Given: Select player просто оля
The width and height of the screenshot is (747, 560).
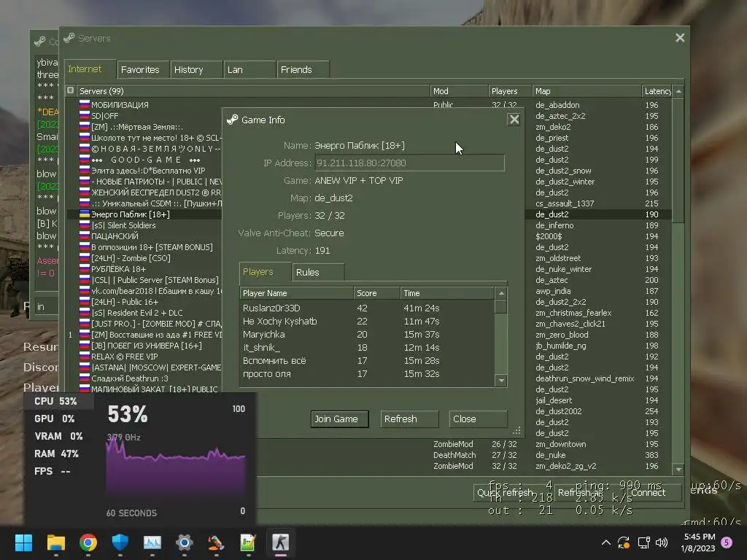Looking at the screenshot, I should 367,374.
